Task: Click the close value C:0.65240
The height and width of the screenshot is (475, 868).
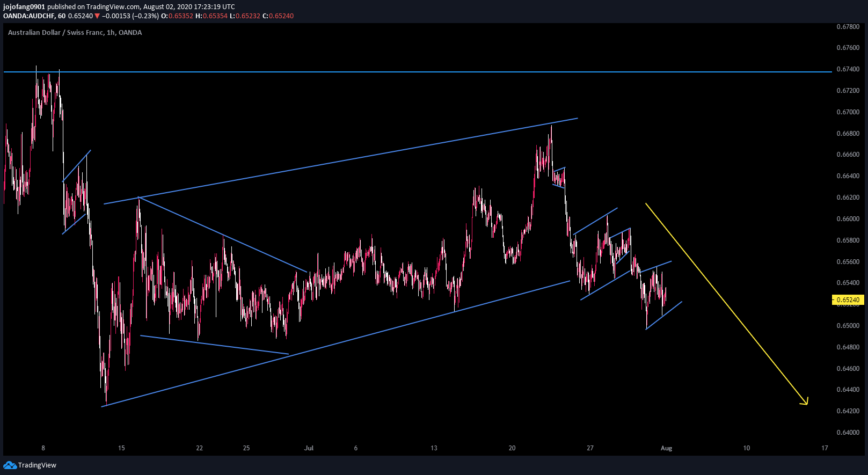Action: pyautogui.click(x=278, y=16)
